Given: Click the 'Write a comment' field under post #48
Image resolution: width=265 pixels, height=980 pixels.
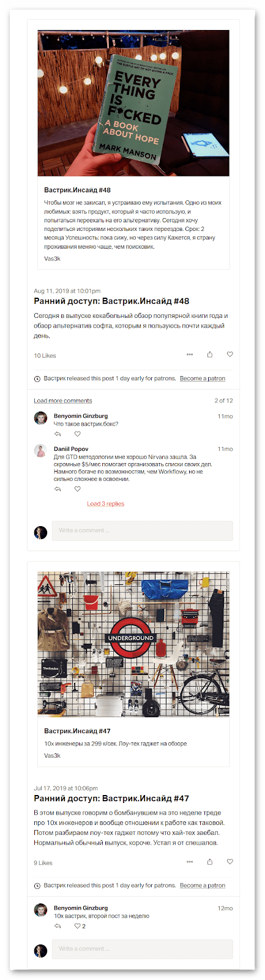Looking at the screenshot, I should click(142, 530).
